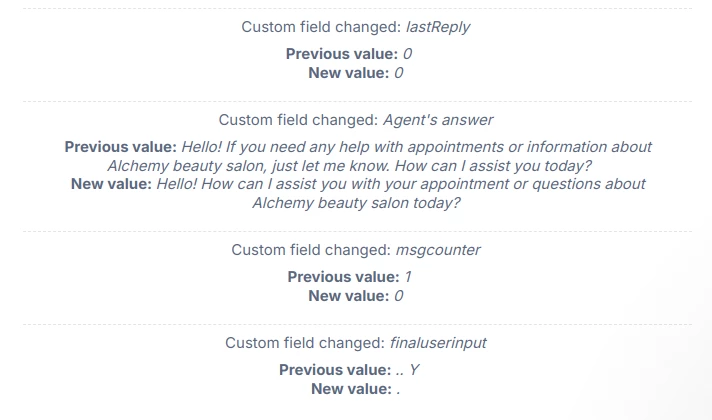Image resolution: width=712 pixels, height=420 pixels.
Task: Select the "Custom field changed" text before finaluserinput
Action: click(x=301, y=342)
